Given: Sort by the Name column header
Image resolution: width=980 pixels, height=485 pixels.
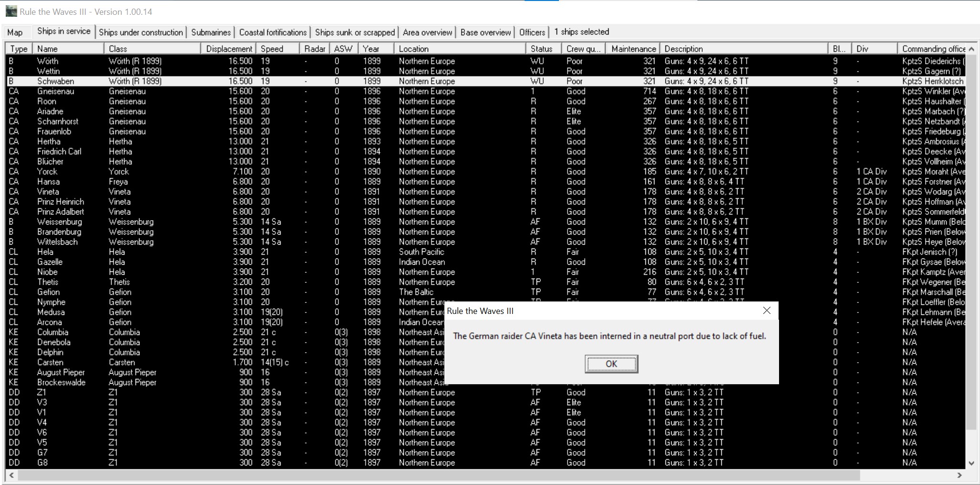Looking at the screenshot, I should click(x=68, y=49).
